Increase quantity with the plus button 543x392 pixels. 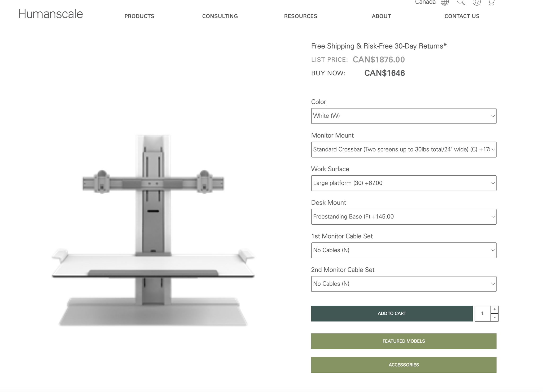pos(494,309)
